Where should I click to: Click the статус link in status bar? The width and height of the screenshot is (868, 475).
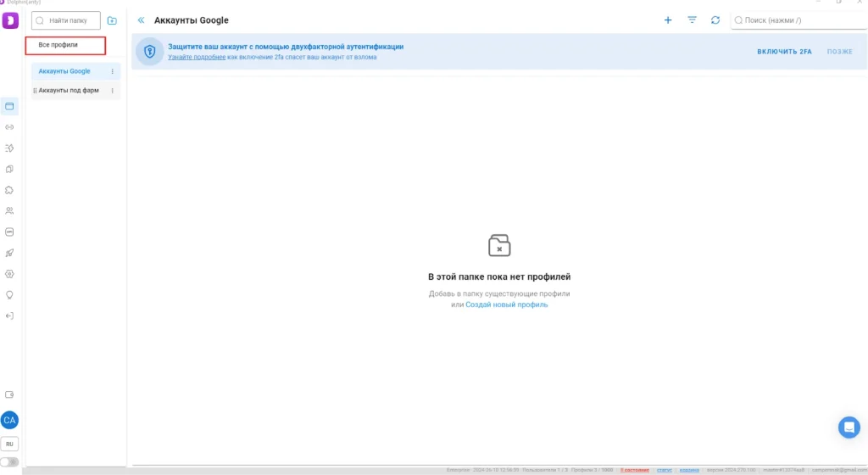(665, 470)
